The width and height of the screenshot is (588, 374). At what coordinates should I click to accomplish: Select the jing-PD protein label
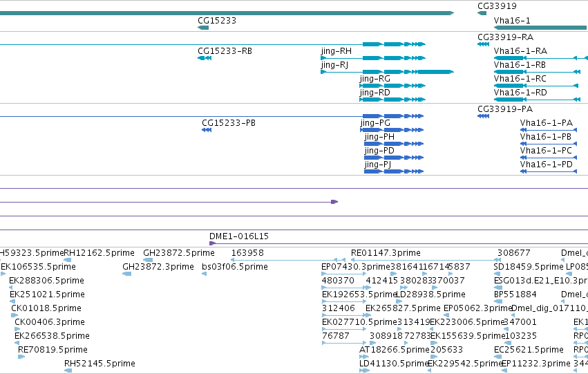379,151
